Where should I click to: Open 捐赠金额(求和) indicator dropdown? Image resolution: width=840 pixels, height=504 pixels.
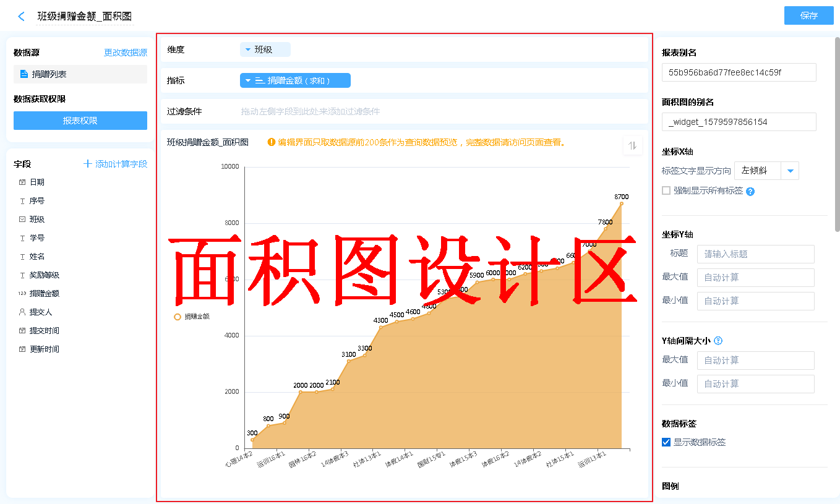248,80
